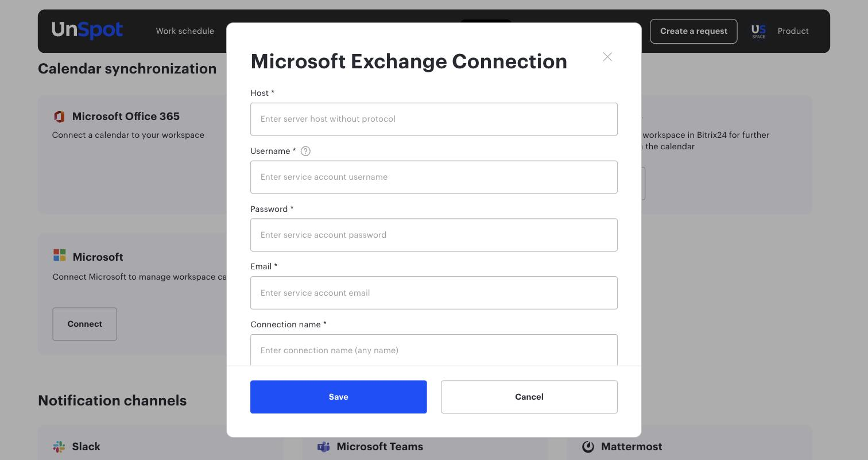Click the Microsoft Exchange Connection dialog title
Screen dimensions: 868x460
tap(409, 61)
